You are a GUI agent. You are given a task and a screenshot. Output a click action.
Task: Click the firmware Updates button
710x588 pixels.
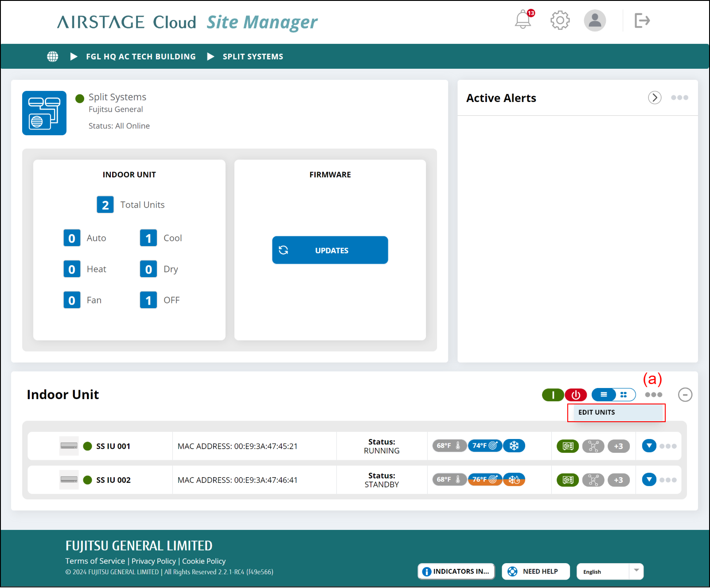(330, 250)
